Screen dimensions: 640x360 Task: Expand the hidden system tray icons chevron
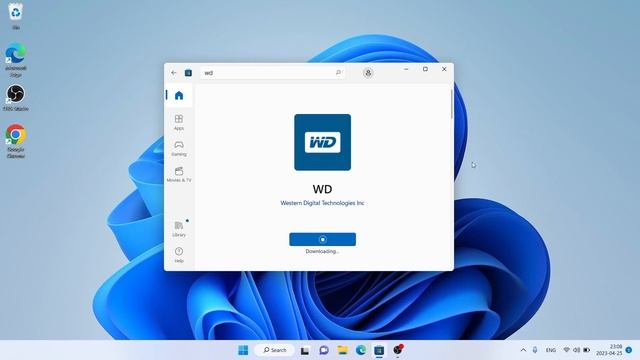click(x=523, y=350)
